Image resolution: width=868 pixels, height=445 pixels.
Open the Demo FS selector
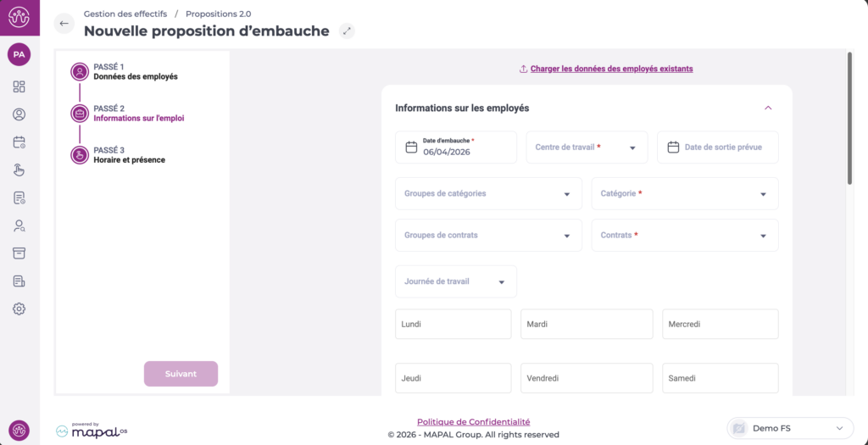coord(790,428)
